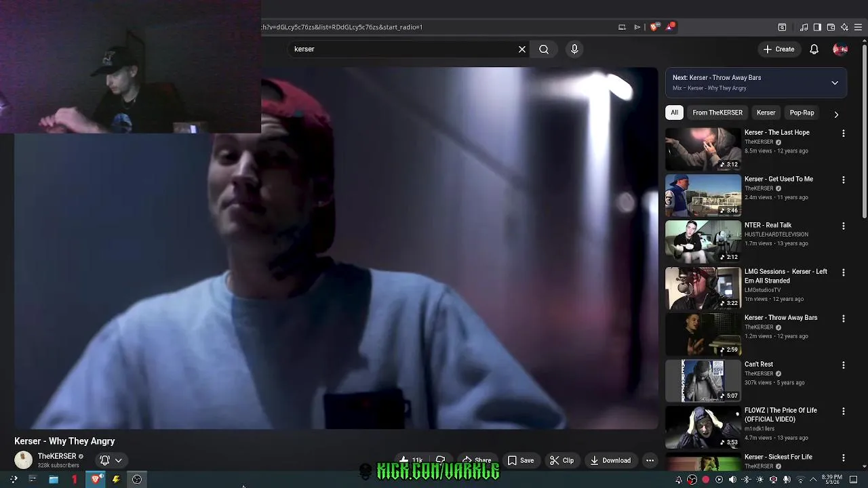The width and height of the screenshot is (868, 488).
Task: Collapse the Mix playlist panel chevron
Action: point(835,83)
